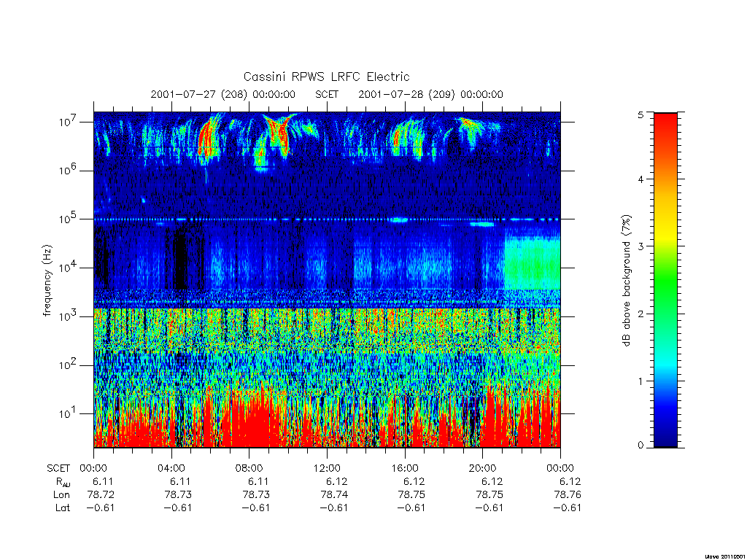747x560 pixels.
Task: Click the color bar label 2
Action: point(640,314)
